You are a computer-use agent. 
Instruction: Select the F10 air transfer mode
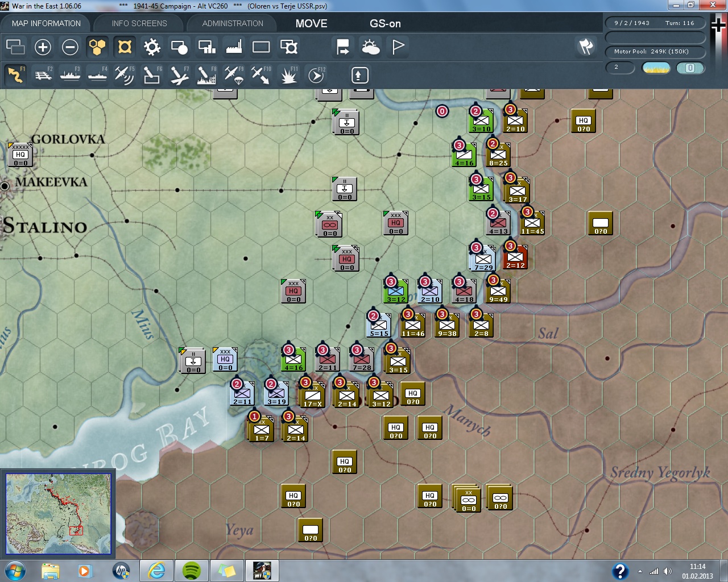pos(261,75)
